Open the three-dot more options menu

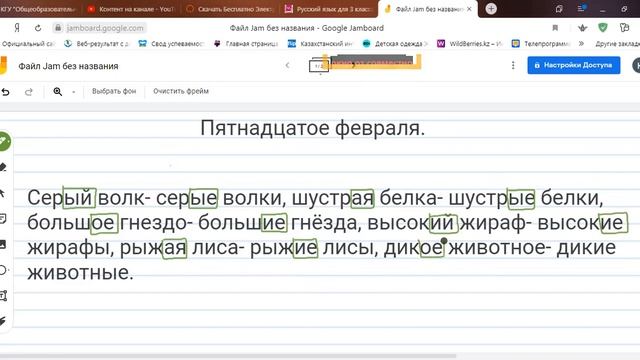click(x=513, y=65)
